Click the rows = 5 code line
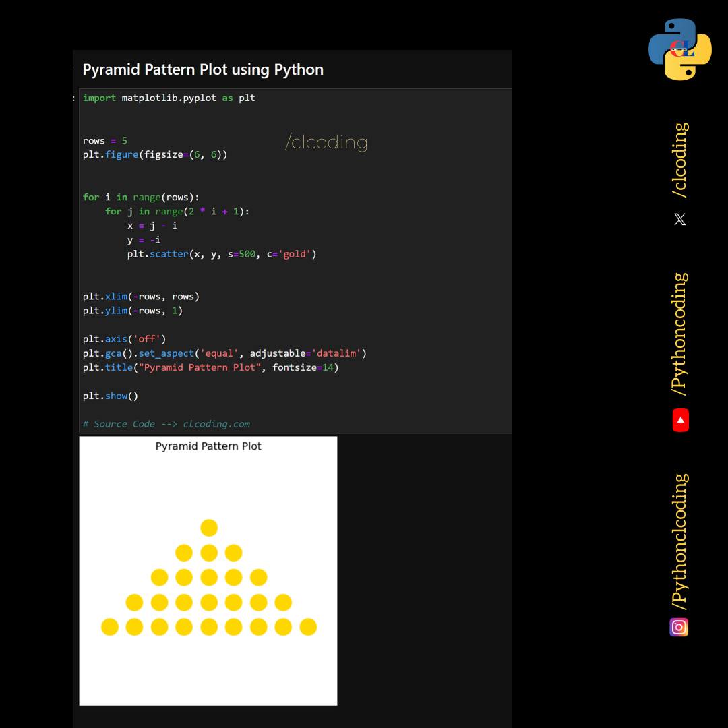The height and width of the screenshot is (728, 728). click(x=105, y=141)
